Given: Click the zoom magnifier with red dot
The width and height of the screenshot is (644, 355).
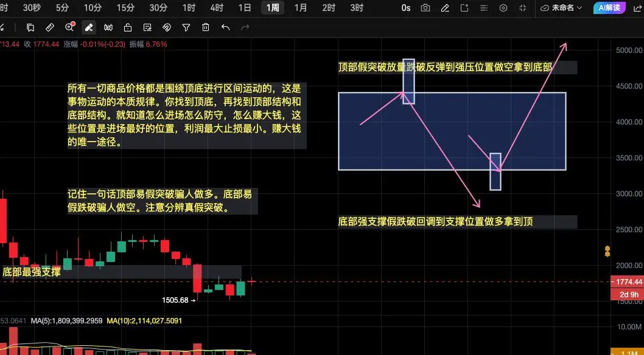Looking at the screenshot, I should pyautogui.click(x=69, y=27).
